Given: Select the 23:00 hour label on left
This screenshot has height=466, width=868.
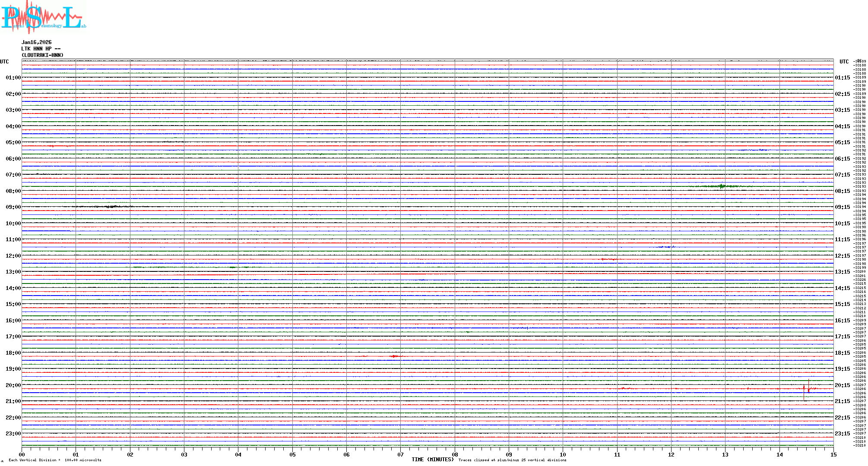Looking at the screenshot, I should (x=13, y=434).
